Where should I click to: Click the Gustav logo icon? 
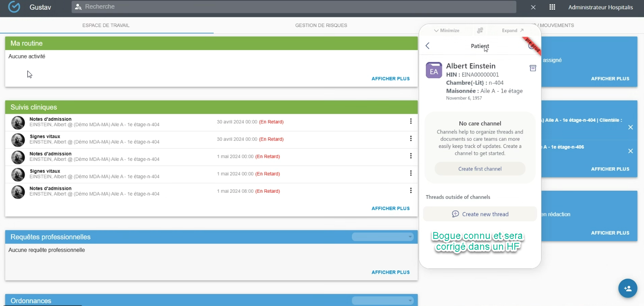tap(14, 7)
